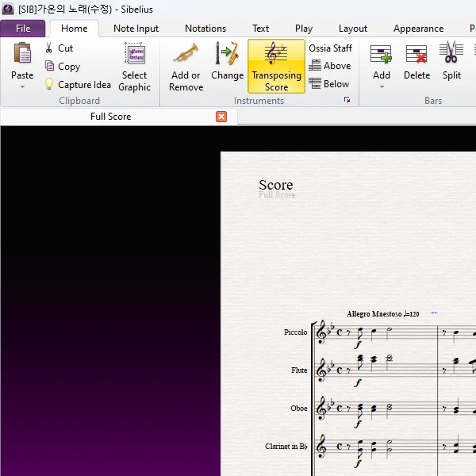Click Ossia Staff Below button
This screenshot has width=476, height=476.
pyautogui.click(x=330, y=84)
